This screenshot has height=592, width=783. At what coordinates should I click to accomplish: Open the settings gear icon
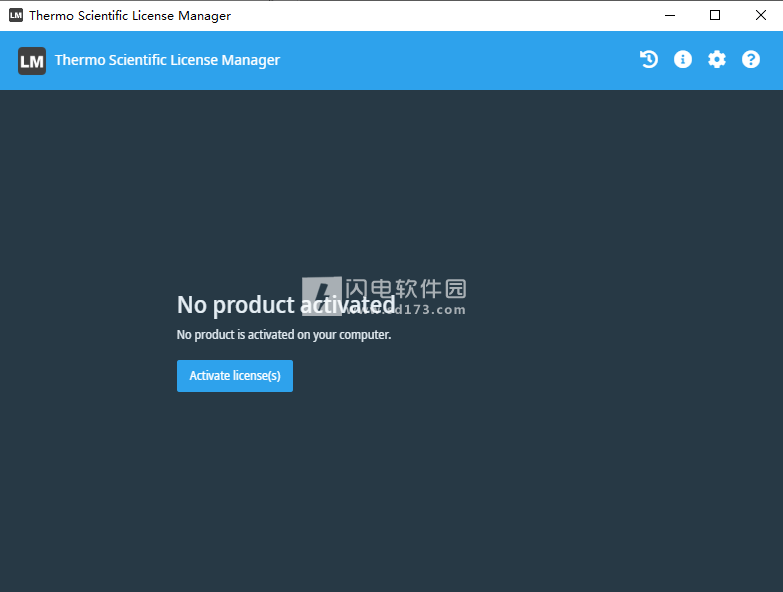717,59
